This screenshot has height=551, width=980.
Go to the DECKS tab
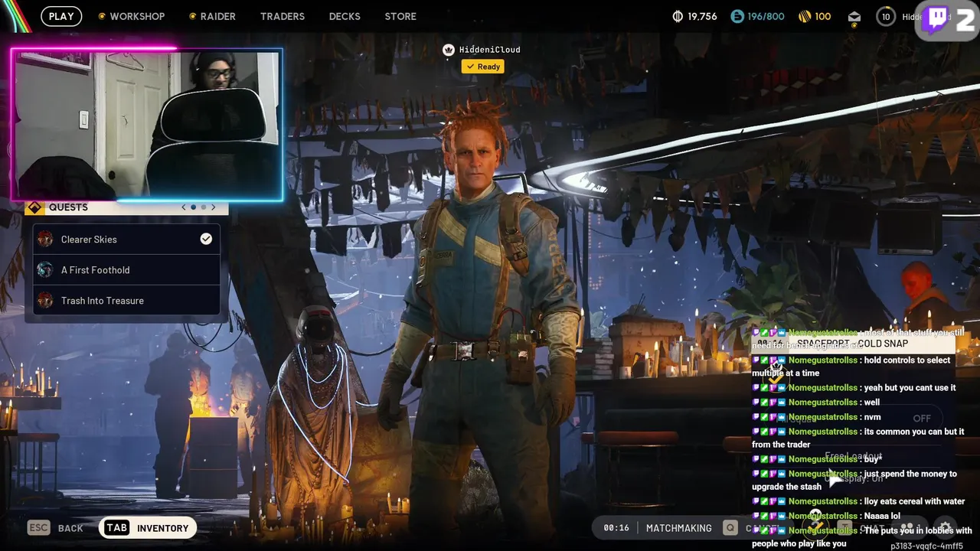[x=345, y=16]
